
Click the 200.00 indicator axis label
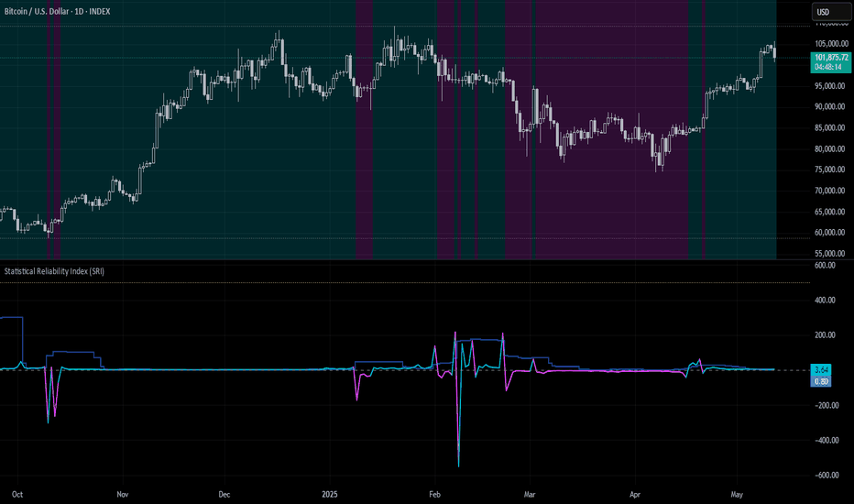825,335
